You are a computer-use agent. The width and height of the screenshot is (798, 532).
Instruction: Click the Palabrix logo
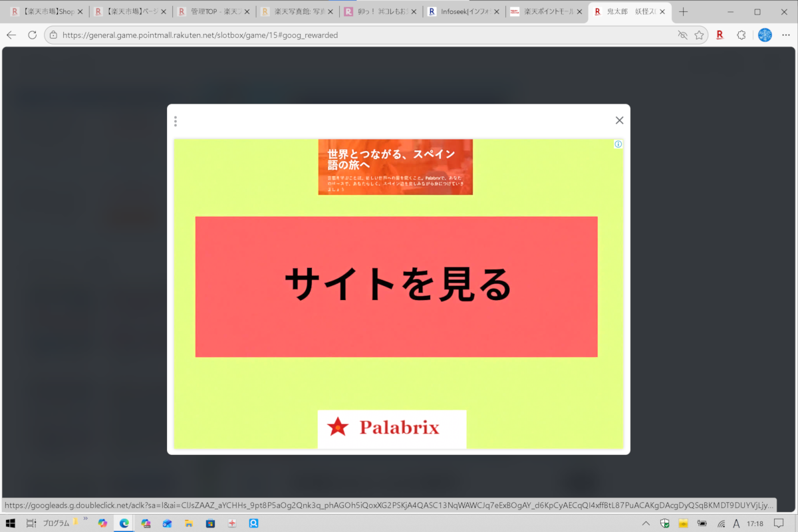coord(392,429)
